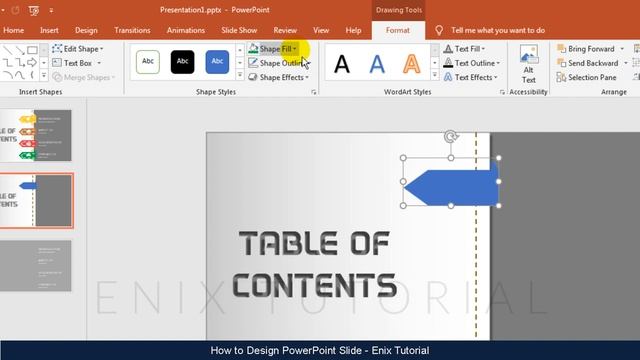The image size is (640, 360).
Task: Apply the blue A WordArt style
Action: [377, 64]
